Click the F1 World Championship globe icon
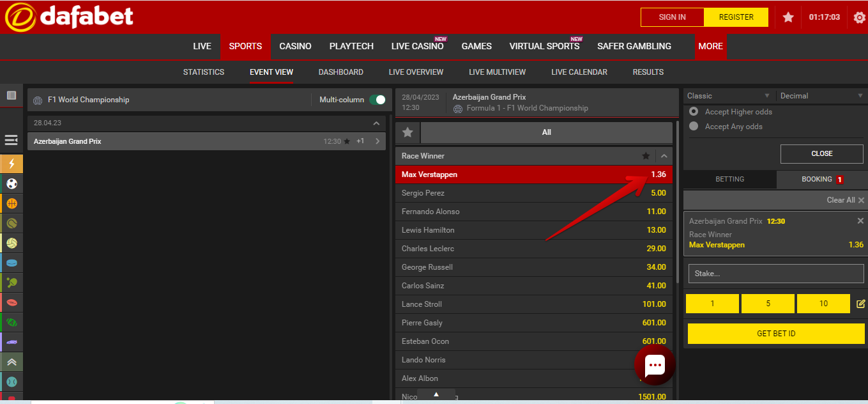 (37, 100)
